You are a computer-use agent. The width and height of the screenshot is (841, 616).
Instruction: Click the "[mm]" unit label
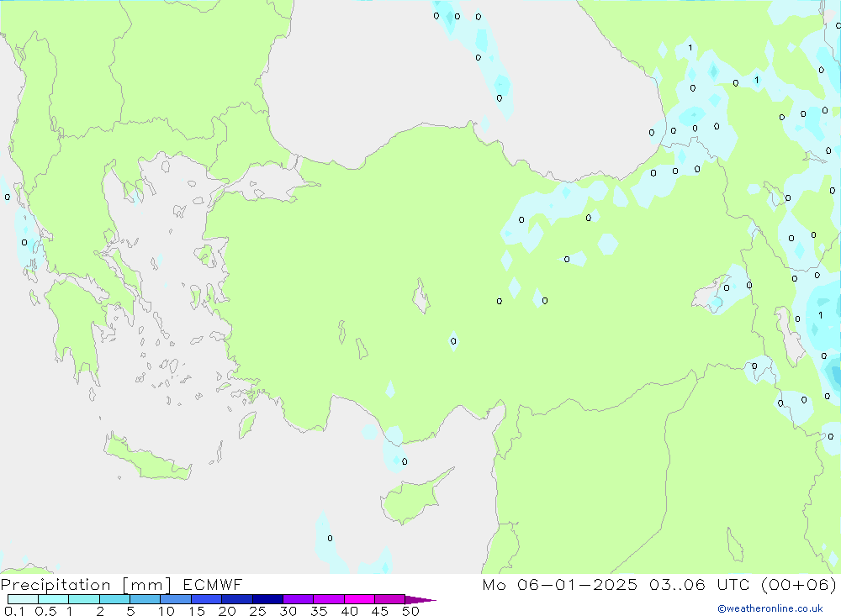pyautogui.click(x=147, y=585)
